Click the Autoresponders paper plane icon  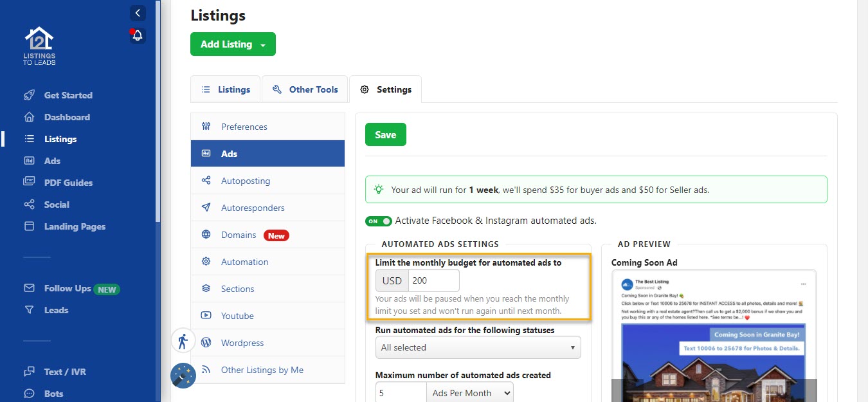pyautogui.click(x=206, y=208)
